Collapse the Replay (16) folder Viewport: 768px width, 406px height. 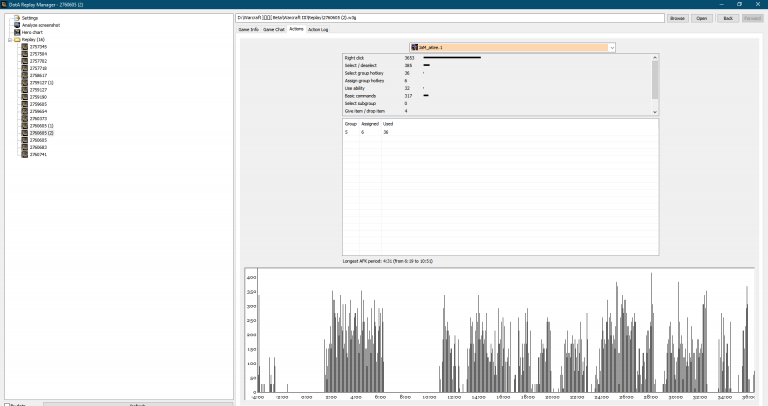click(x=8, y=39)
